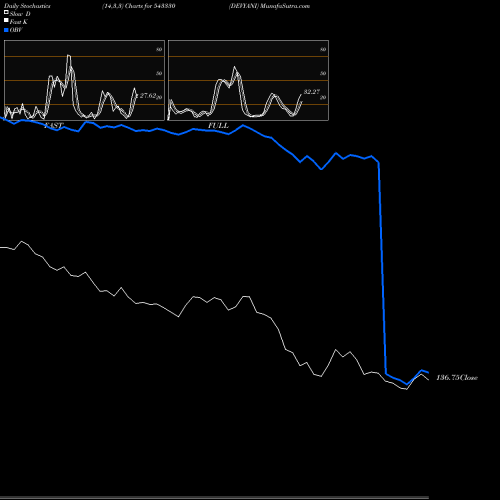Click the '(14,3,3) Charts for 543330' text
Image resolution: width=500 pixels, height=500 pixels.
(x=139, y=6)
